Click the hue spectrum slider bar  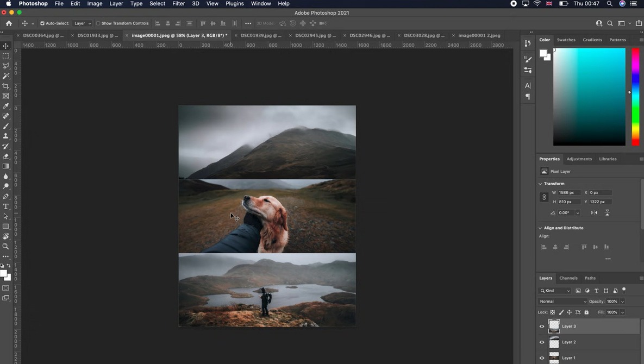coord(635,97)
